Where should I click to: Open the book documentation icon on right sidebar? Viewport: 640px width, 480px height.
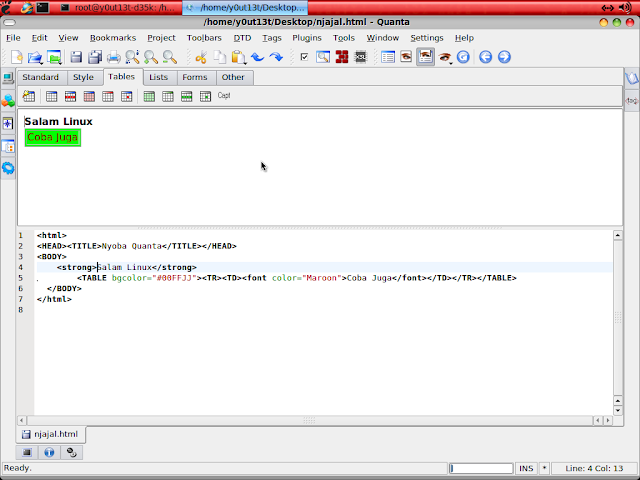[632, 78]
